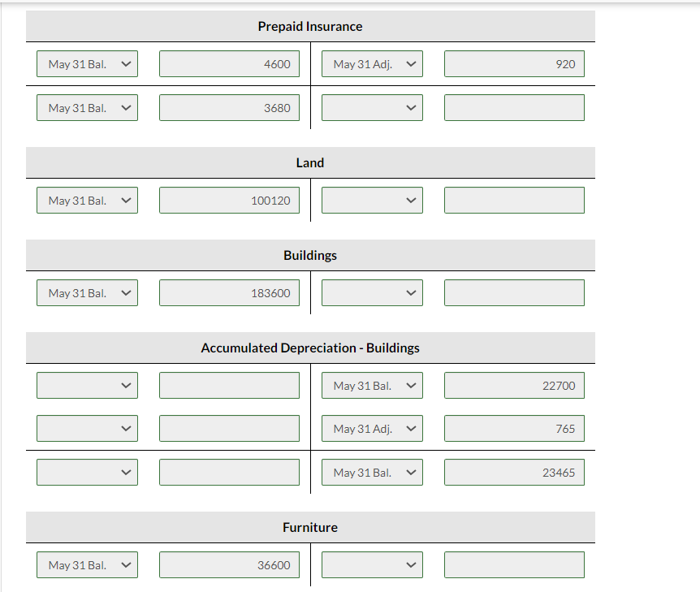Open the second May 31 Bal. dropdown in Prepaid Insurance

click(87, 107)
